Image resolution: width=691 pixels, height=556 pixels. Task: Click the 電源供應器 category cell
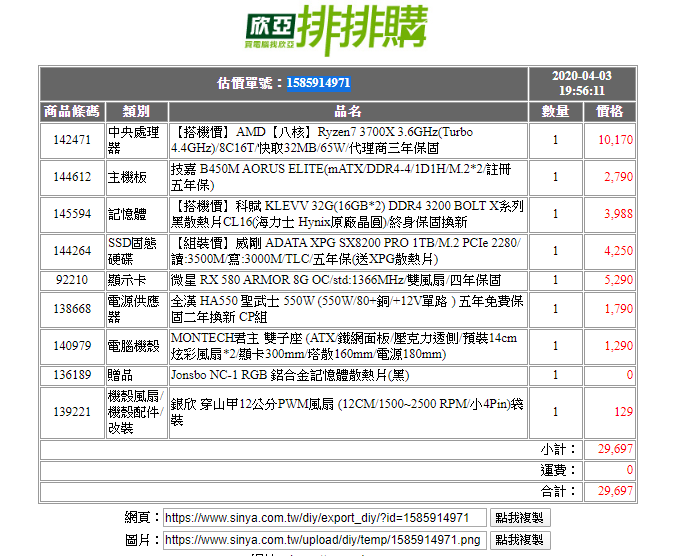[137, 309]
